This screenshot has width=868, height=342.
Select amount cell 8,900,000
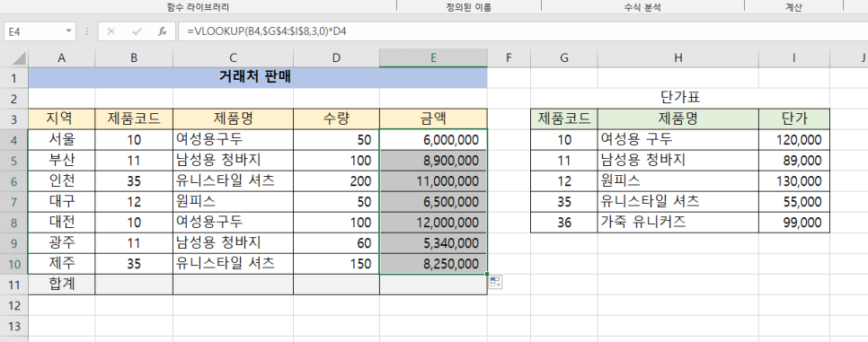point(433,161)
